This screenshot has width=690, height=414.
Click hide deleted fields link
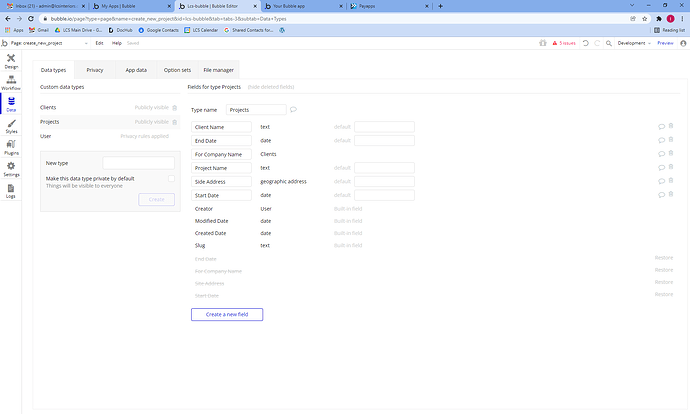pyautogui.click(x=271, y=87)
